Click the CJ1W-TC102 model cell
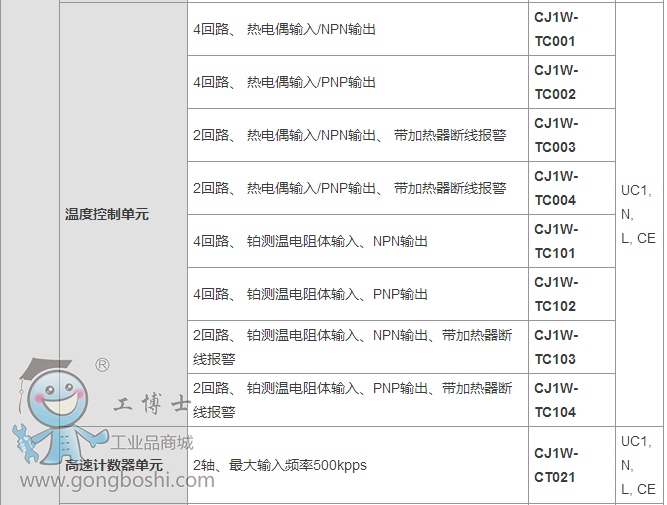 (556, 294)
